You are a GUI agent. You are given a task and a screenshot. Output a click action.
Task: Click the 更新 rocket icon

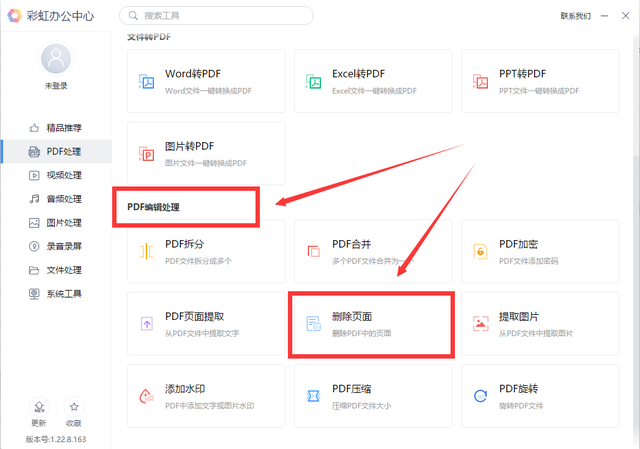pos(39,407)
